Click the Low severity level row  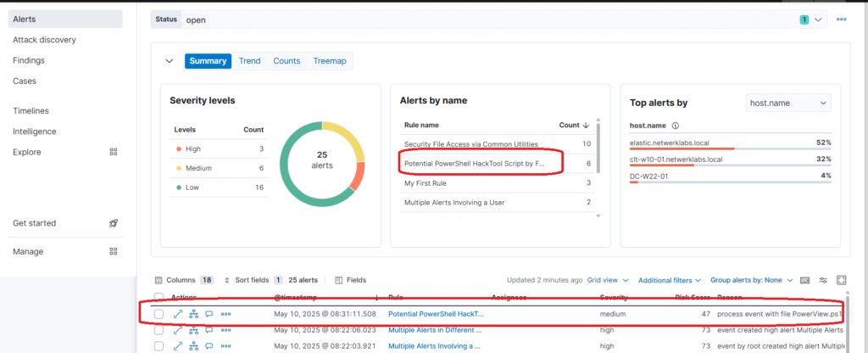pyautogui.click(x=219, y=188)
